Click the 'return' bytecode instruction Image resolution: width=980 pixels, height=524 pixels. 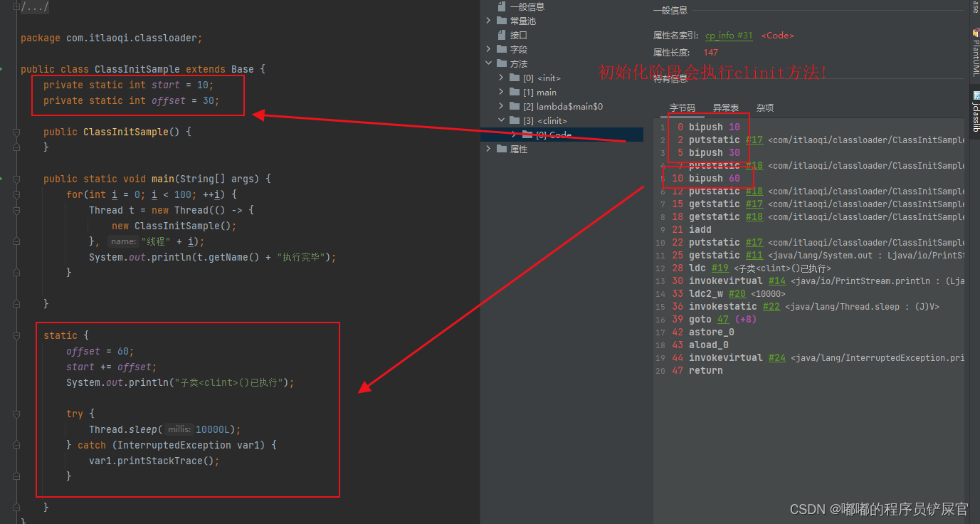[x=706, y=371]
